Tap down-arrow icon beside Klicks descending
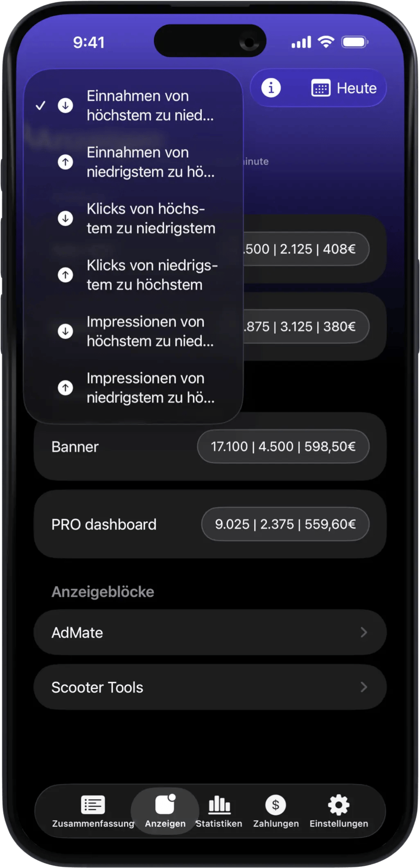 coord(65,218)
